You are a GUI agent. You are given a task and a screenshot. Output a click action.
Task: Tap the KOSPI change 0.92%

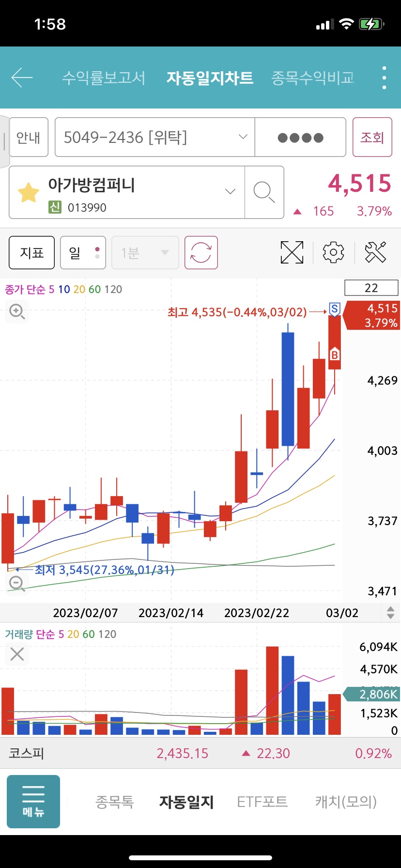tap(373, 753)
